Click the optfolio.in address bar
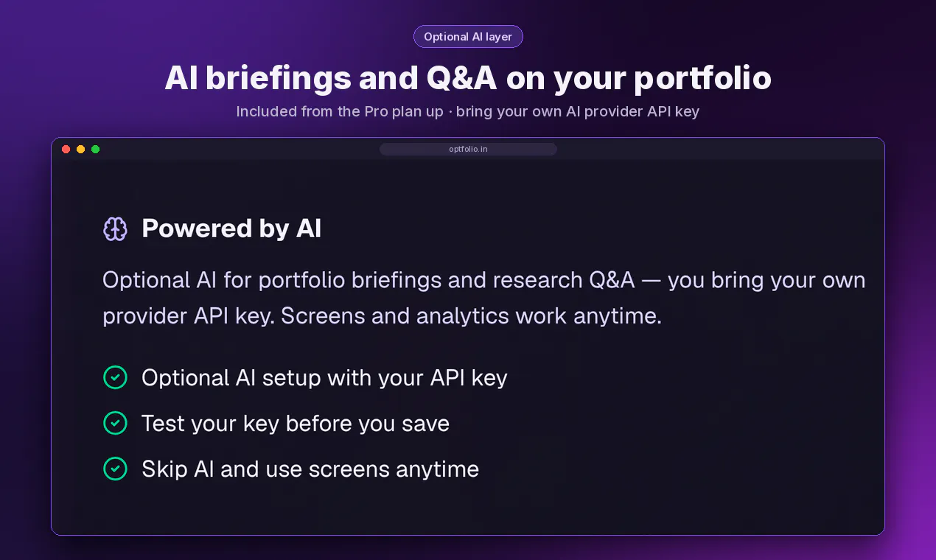 pos(468,149)
